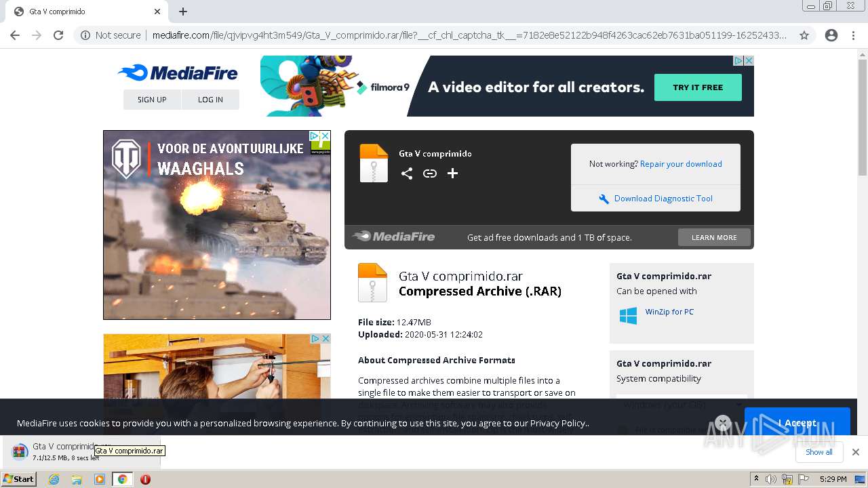Click the address bar URL
The image size is (868, 488).
tap(469, 35)
